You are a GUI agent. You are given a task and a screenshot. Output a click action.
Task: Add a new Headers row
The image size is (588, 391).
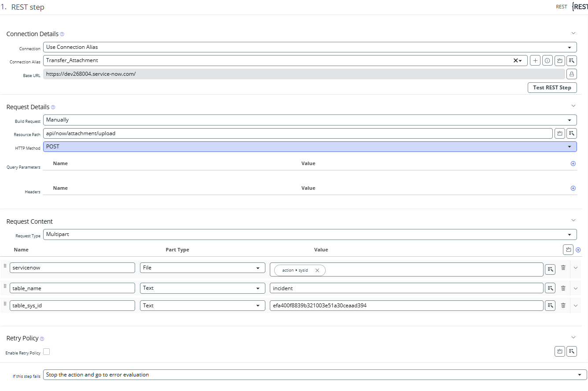573,188
